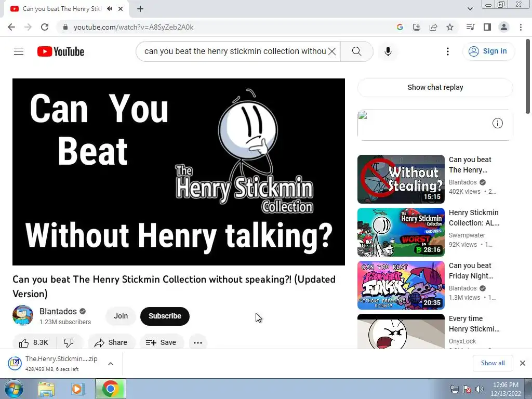Click Show chat replay

[435, 87]
